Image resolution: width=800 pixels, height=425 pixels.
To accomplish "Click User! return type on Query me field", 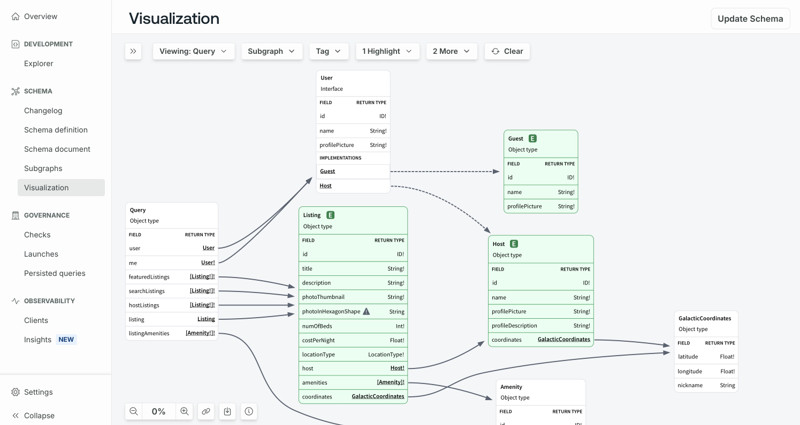I will [208, 263].
